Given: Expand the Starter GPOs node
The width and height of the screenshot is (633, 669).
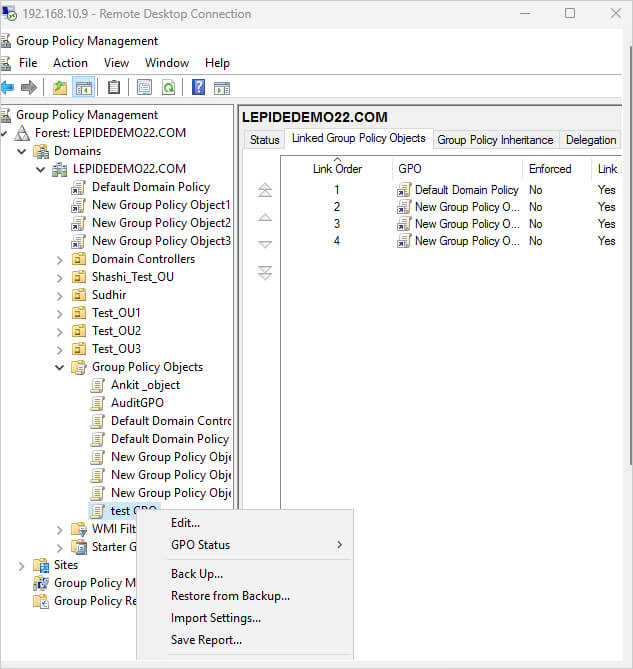Looking at the screenshot, I should tap(60, 548).
